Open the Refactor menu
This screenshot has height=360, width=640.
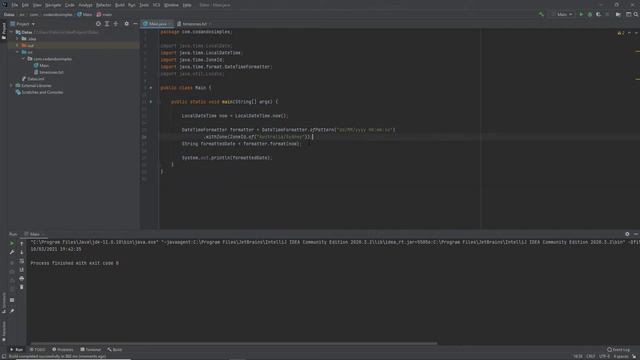coord(103,5)
